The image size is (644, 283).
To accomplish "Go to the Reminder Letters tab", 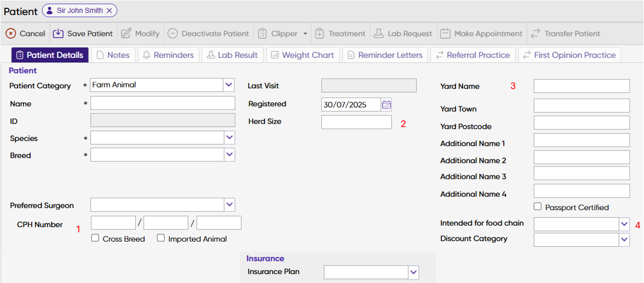I will tap(385, 55).
